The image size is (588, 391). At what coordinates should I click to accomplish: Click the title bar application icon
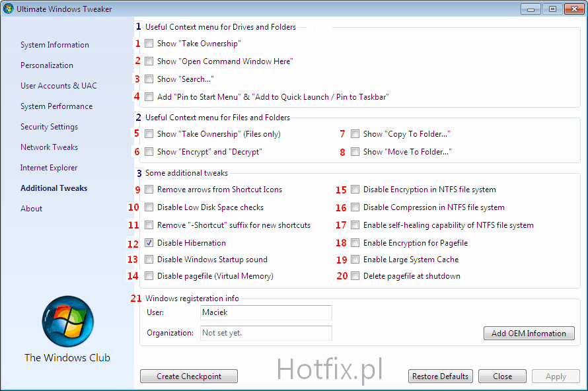click(x=9, y=9)
